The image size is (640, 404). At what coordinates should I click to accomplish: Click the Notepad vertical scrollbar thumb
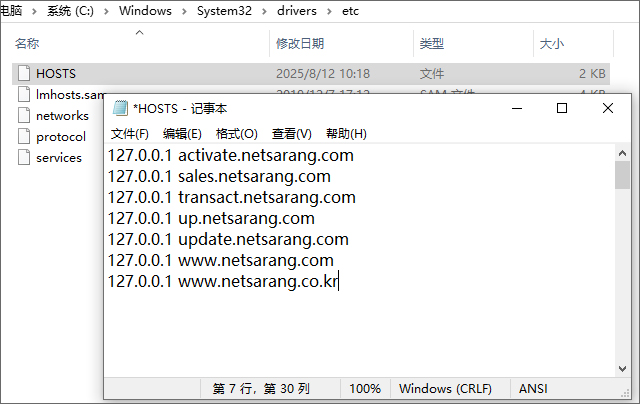tap(622, 175)
